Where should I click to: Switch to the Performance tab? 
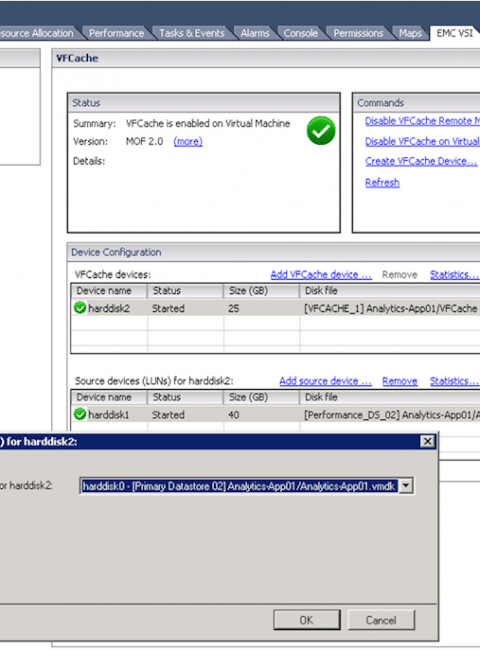click(x=116, y=33)
